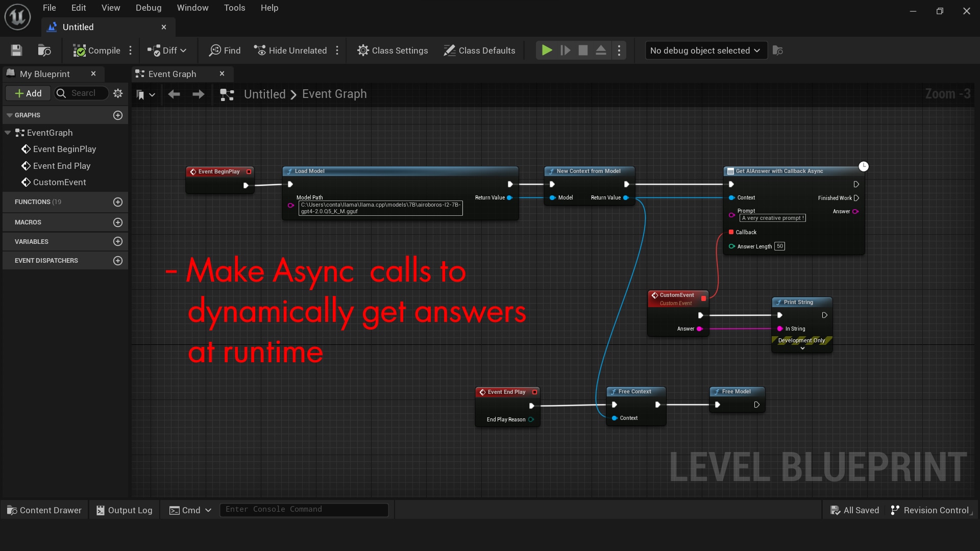Open the Debug menu
980x551 pixels.
point(148,8)
